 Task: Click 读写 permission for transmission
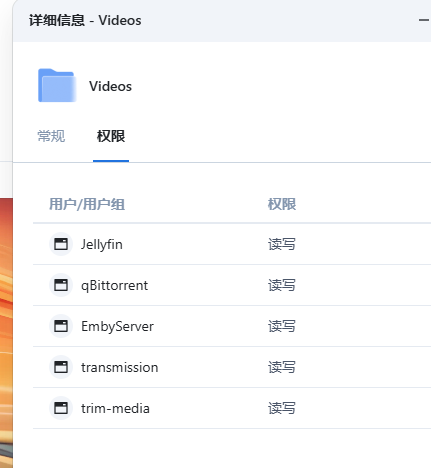[x=282, y=367]
